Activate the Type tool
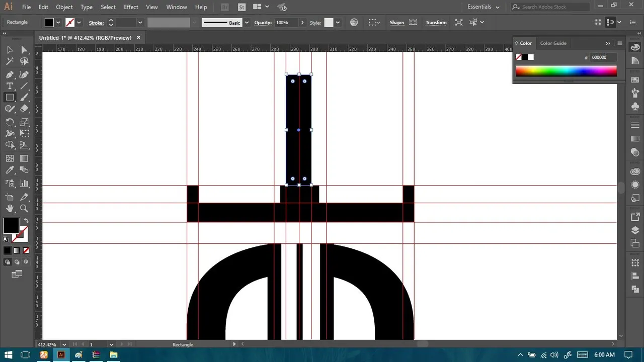 coord(10,86)
